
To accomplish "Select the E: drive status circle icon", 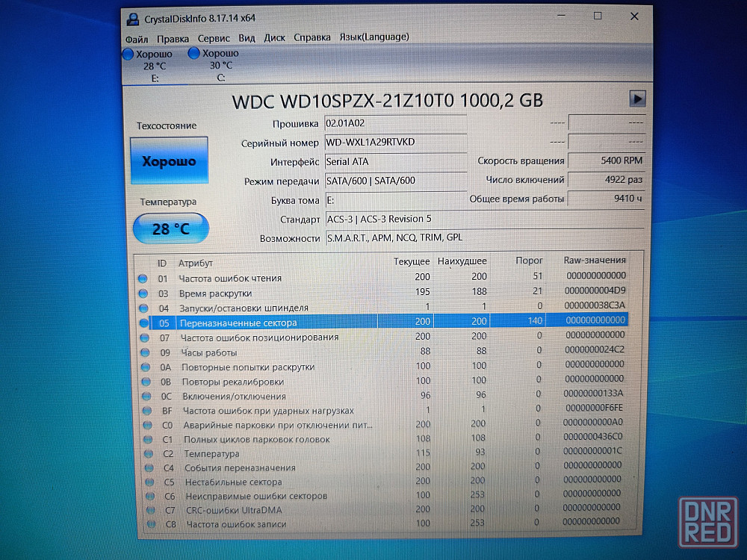I will [x=128, y=54].
